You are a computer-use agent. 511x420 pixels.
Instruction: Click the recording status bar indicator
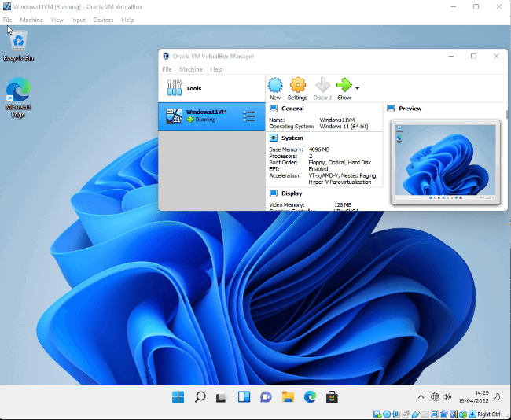(443, 414)
